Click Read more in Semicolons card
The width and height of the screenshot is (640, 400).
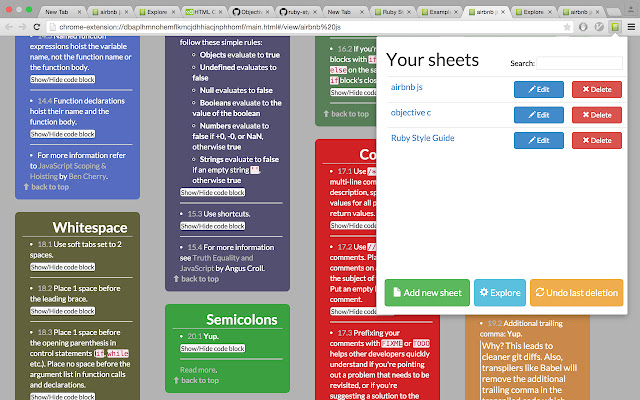click(198, 370)
